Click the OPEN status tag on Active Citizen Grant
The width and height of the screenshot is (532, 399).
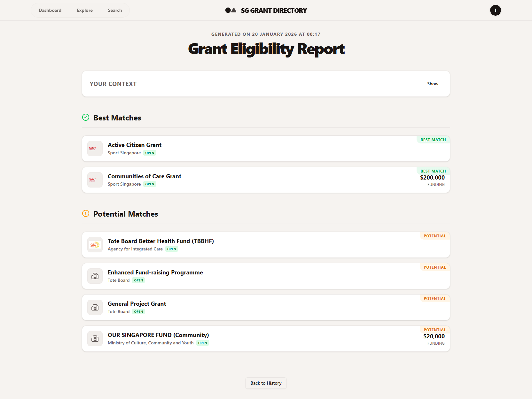tap(150, 153)
